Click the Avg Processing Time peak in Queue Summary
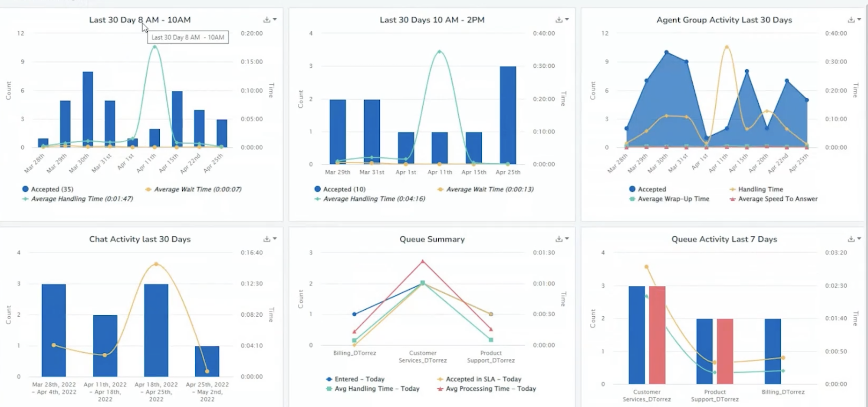The image size is (868, 407). pos(423,261)
